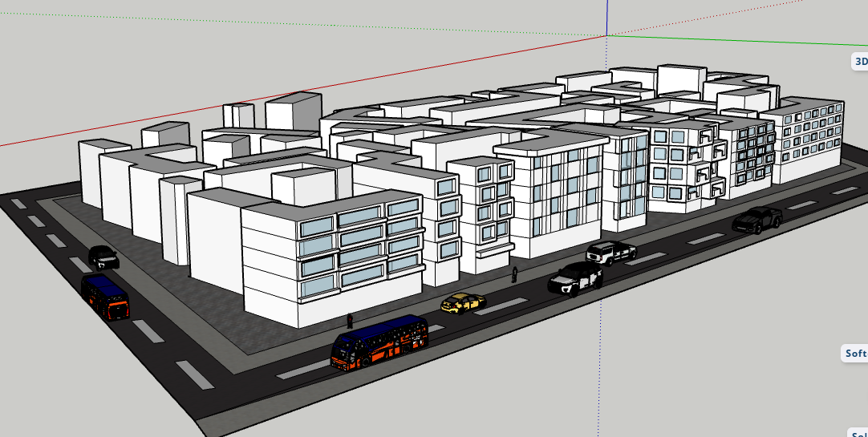Open the Soft panel tab on right edge
This screenshot has width=868, height=437.
pos(855,354)
